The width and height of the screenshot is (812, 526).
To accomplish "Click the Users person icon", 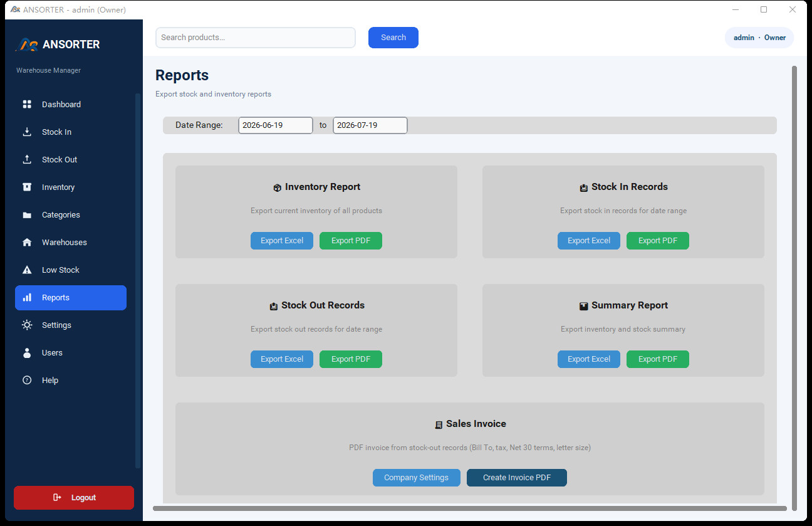I will 27,352.
